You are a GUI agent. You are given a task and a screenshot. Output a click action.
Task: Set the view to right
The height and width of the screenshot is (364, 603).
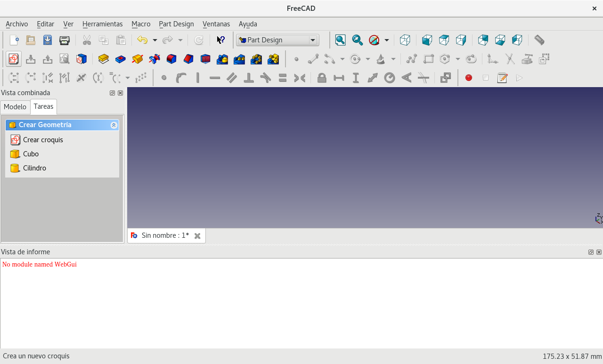pyautogui.click(x=461, y=40)
